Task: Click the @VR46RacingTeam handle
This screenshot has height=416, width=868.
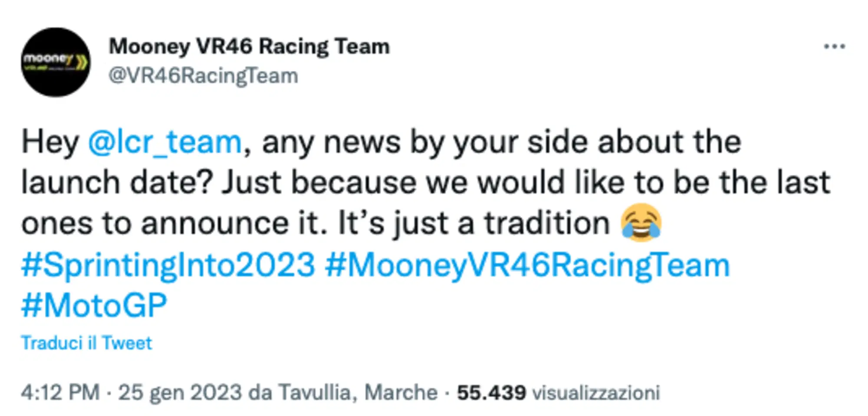Action: coord(202,75)
